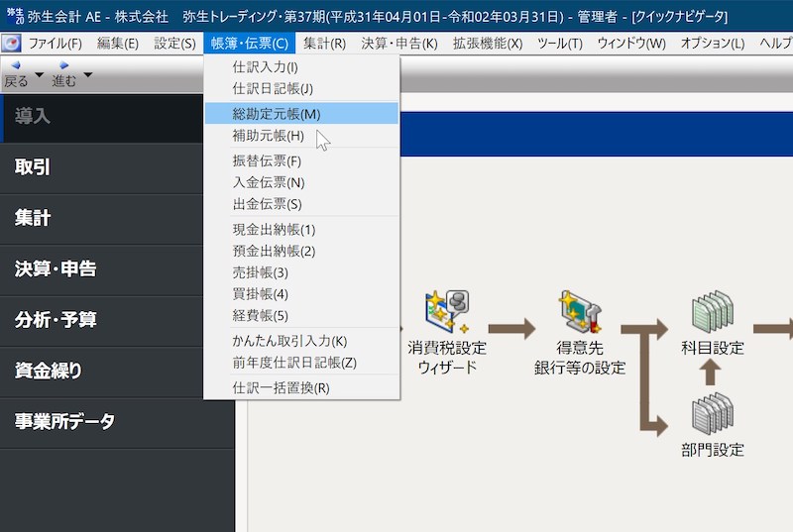Select 仕訳一括置換(R) menu entry
The width and height of the screenshot is (793, 532).
pyautogui.click(x=301, y=388)
